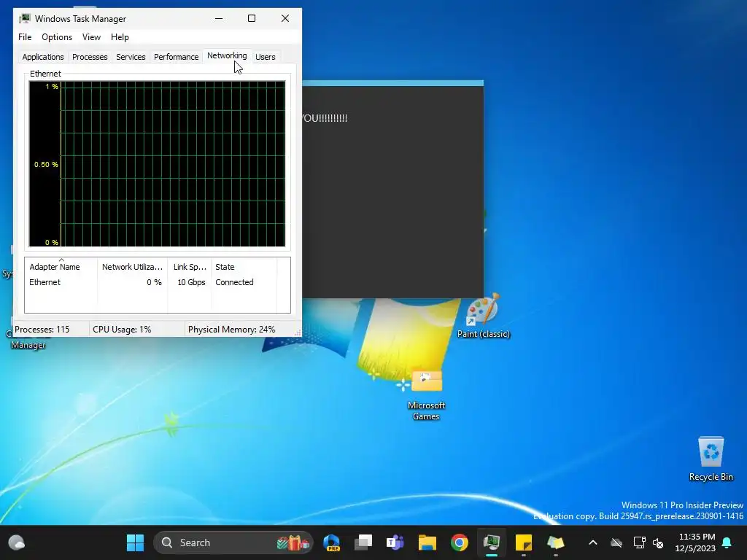Click the gift boxes search highlight icon
The image size is (747, 560).
(293, 542)
